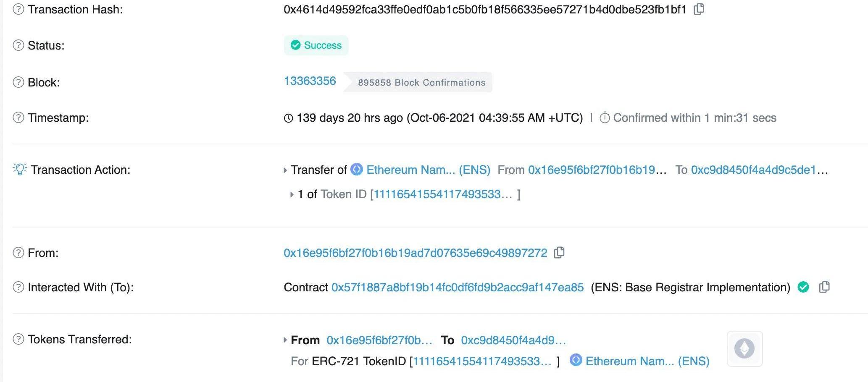Open the full From address link

[415, 253]
